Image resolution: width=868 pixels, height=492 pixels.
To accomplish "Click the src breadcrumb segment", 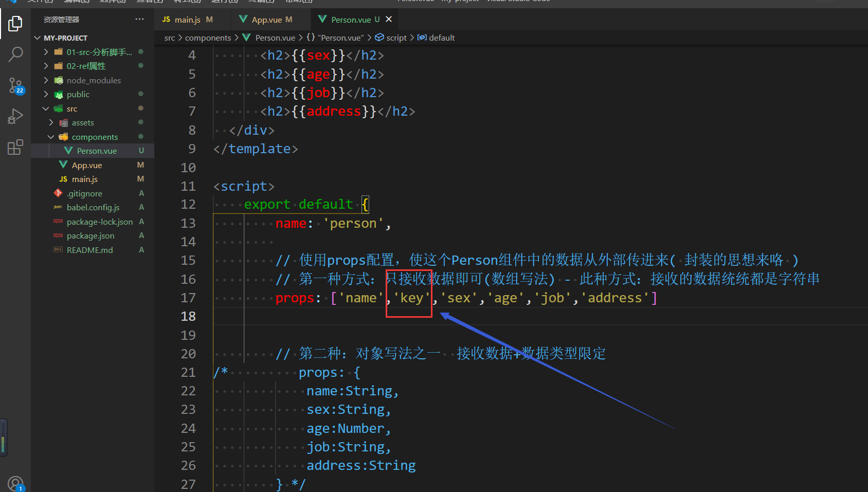I will point(170,38).
